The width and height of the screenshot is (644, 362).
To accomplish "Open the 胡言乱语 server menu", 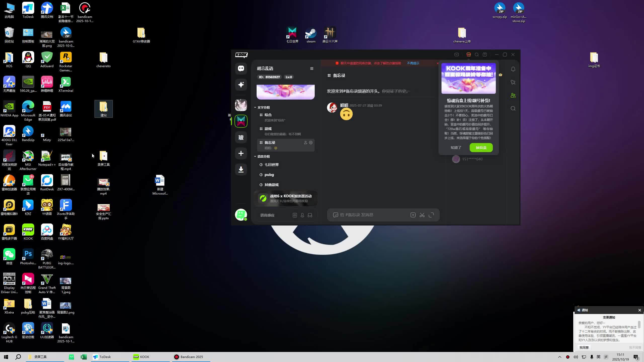I will tap(312, 68).
